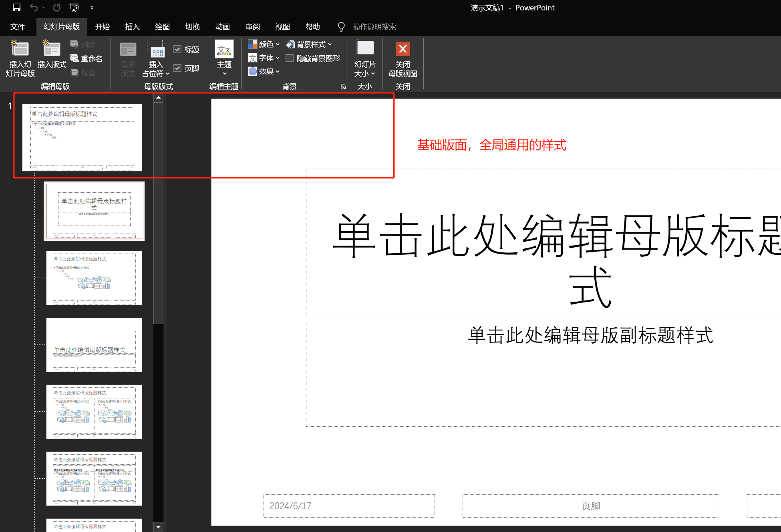Select the slide master thumbnail numbered 1
Viewport: 781px width, 532px height.
click(82, 137)
